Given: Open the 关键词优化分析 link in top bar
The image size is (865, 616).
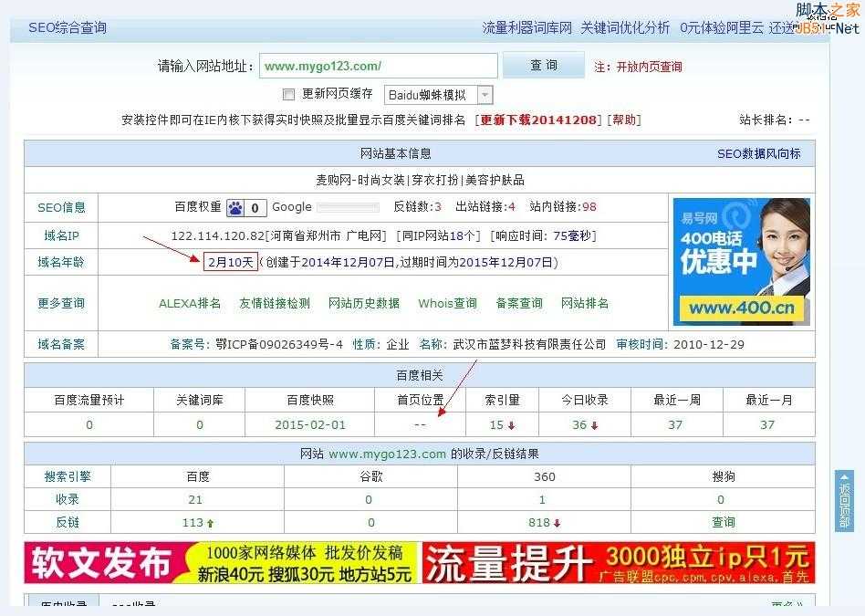Looking at the screenshot, I should 624,28.
